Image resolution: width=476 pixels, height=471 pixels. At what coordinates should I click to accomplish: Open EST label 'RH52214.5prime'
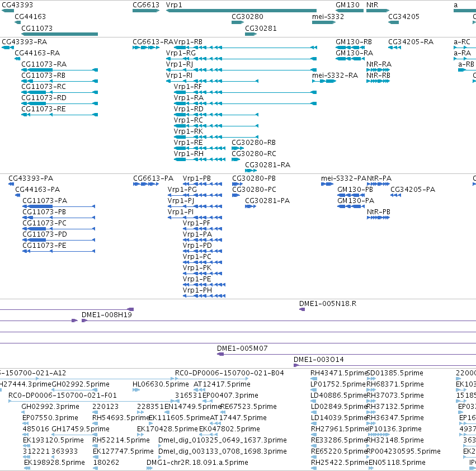coord(121,440)
